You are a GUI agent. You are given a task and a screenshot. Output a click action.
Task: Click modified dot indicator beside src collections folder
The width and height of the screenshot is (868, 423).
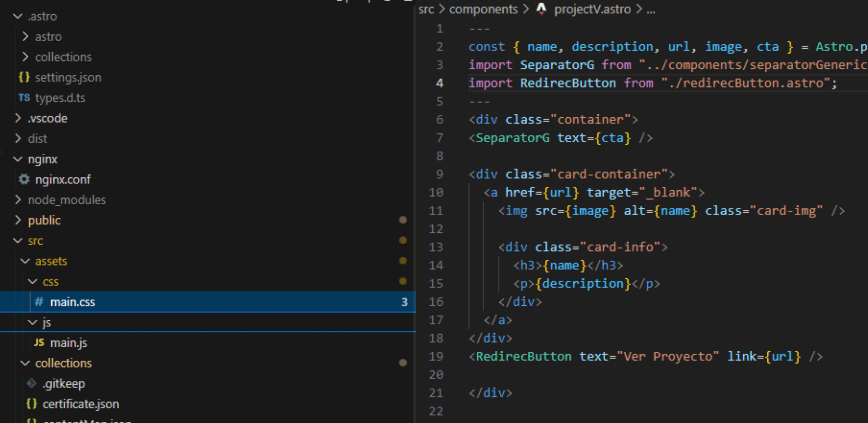tap(403, 363)
